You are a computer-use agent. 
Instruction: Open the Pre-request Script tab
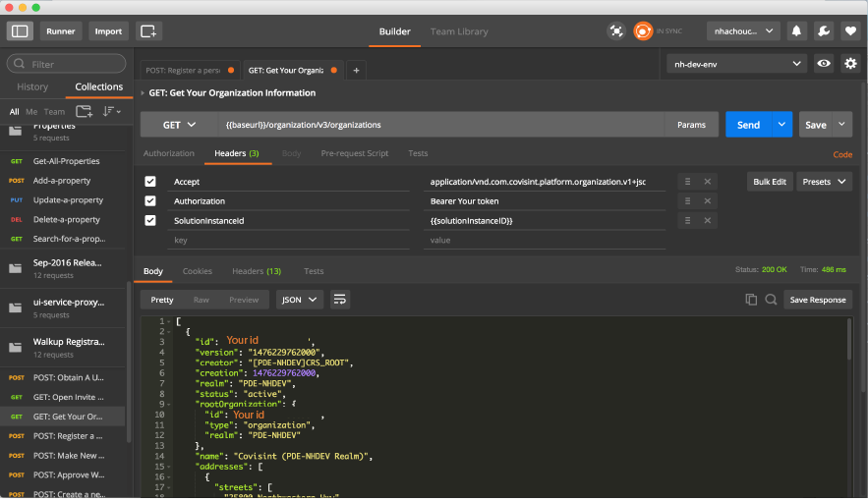(354, 153)
